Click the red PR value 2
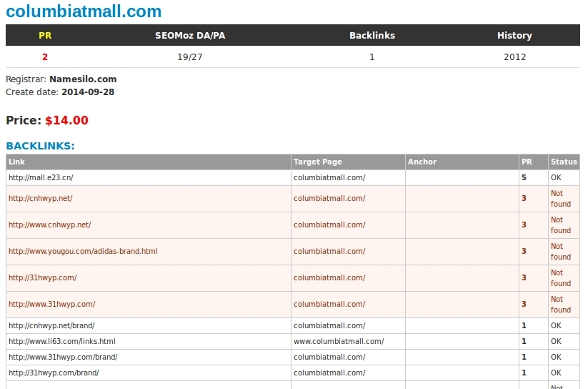Image resolution: width=588 pixels, height=389 pixels. 45,57
